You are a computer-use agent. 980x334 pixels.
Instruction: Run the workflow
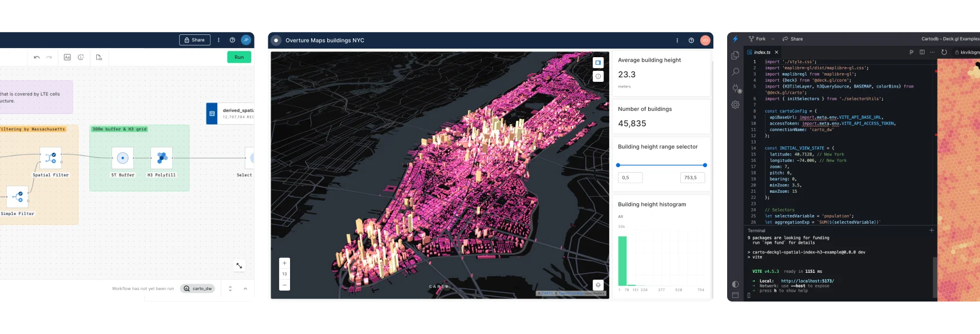pyautogui.click(x=239, y=57)
